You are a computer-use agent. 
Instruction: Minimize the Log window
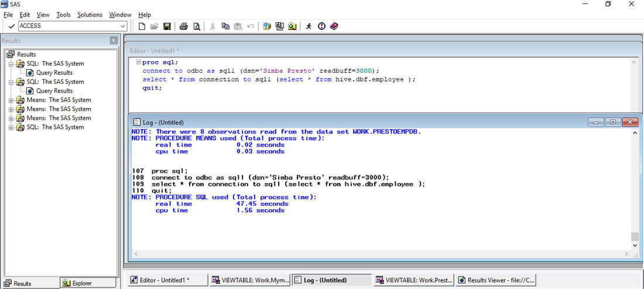pos(596,122)
